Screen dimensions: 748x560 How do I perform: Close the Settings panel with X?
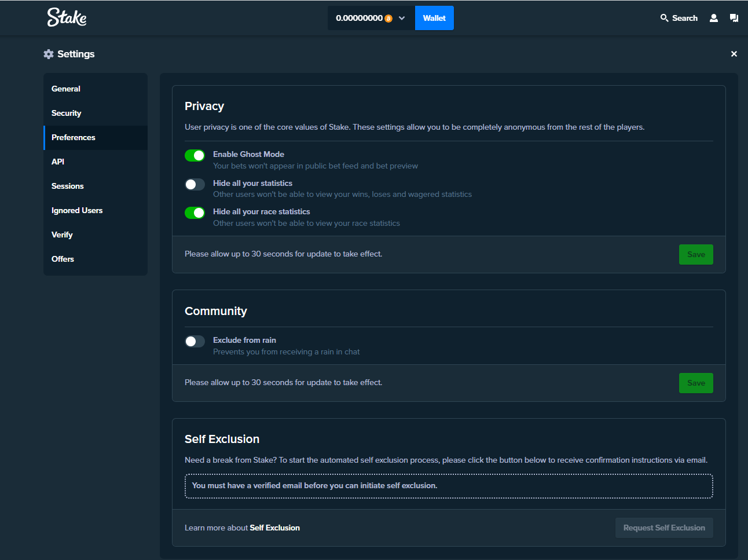point(734,54)
